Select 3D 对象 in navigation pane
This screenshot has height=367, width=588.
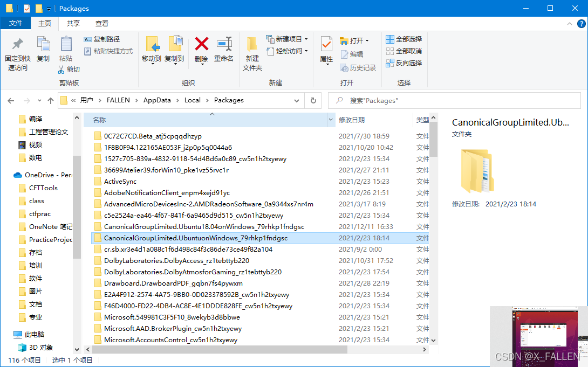point(36,347)
